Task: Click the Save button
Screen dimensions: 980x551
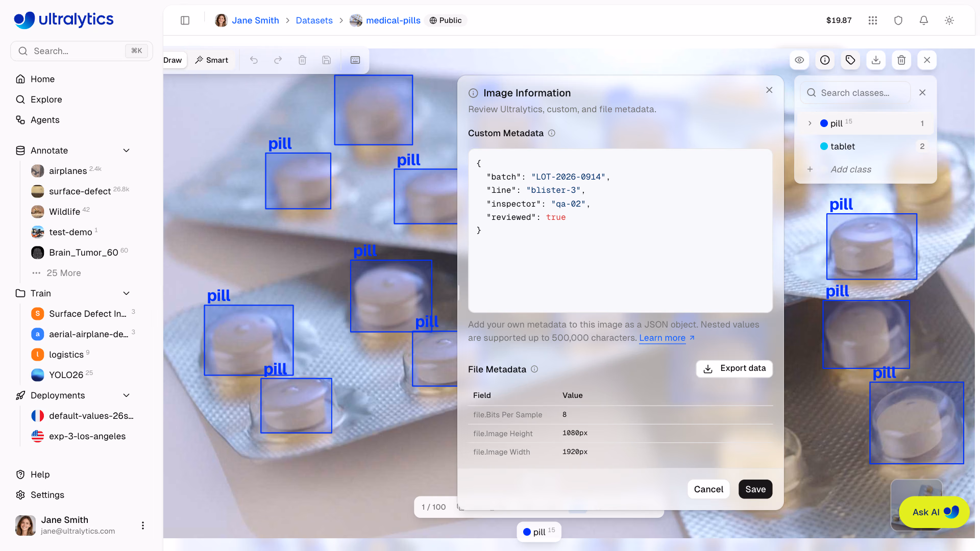Action: [755, 489]
